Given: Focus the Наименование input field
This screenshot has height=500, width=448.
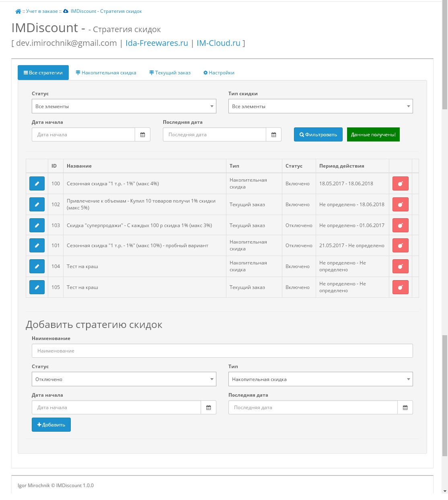Looking at the screenshot, I should pos(222,351).
